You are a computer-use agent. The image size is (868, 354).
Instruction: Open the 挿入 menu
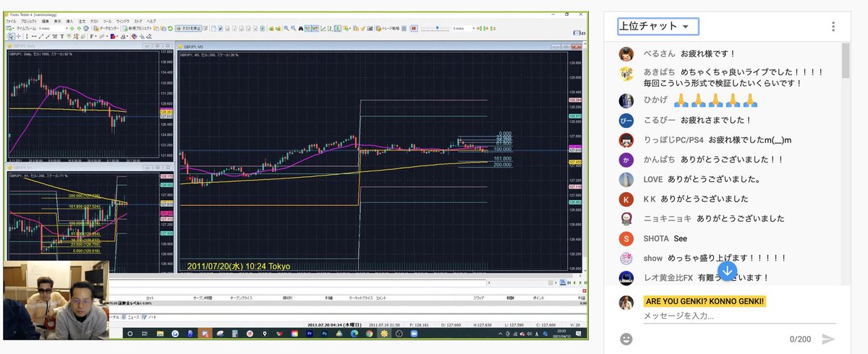69,21
